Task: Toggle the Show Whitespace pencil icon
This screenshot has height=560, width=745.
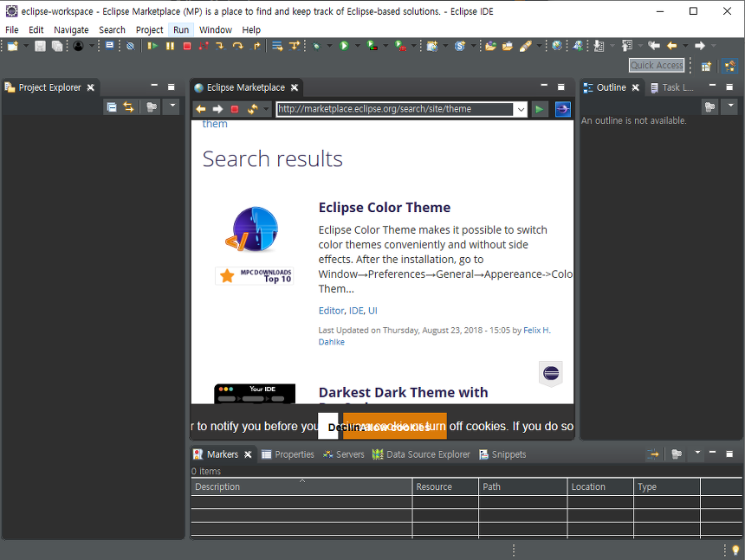Action: [x=525, y=46]
